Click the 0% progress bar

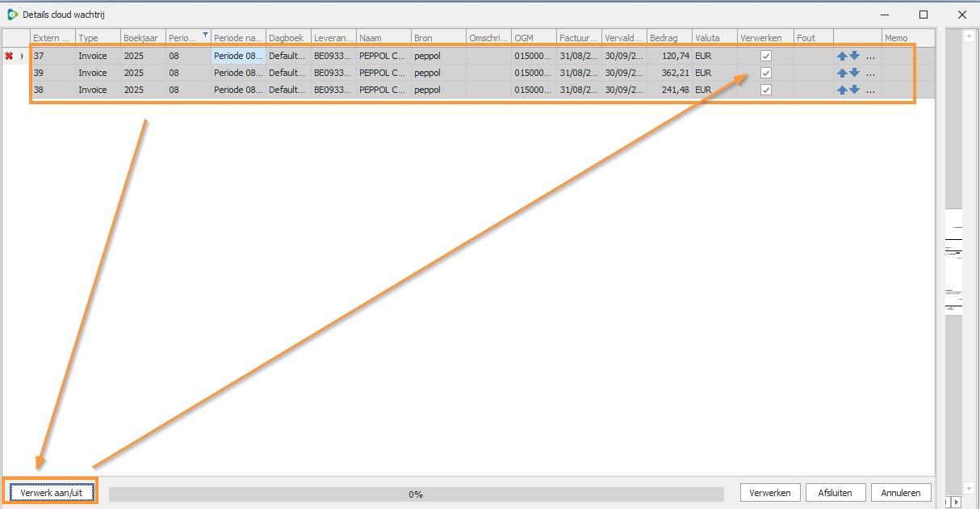click(416, 494)
